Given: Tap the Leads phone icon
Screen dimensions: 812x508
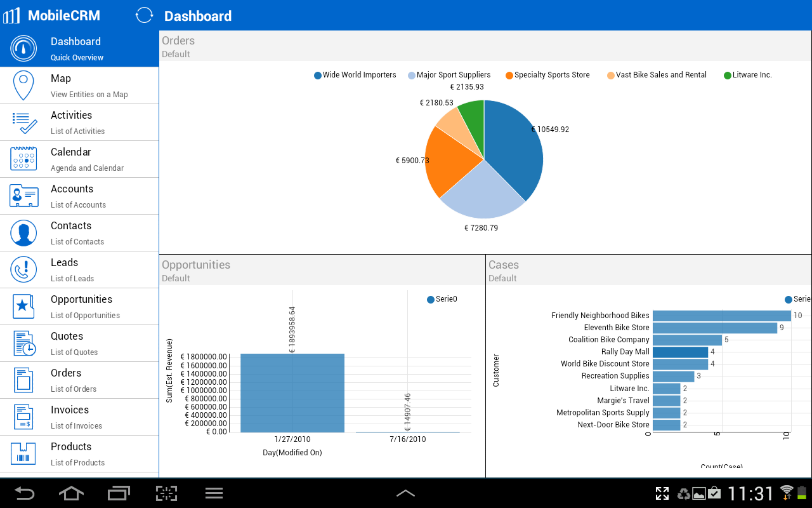Looking at the screenshot, I should click(x=23, y=269).
